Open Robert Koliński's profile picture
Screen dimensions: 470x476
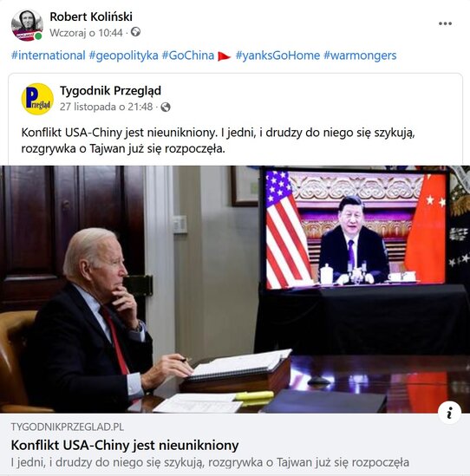27,25
